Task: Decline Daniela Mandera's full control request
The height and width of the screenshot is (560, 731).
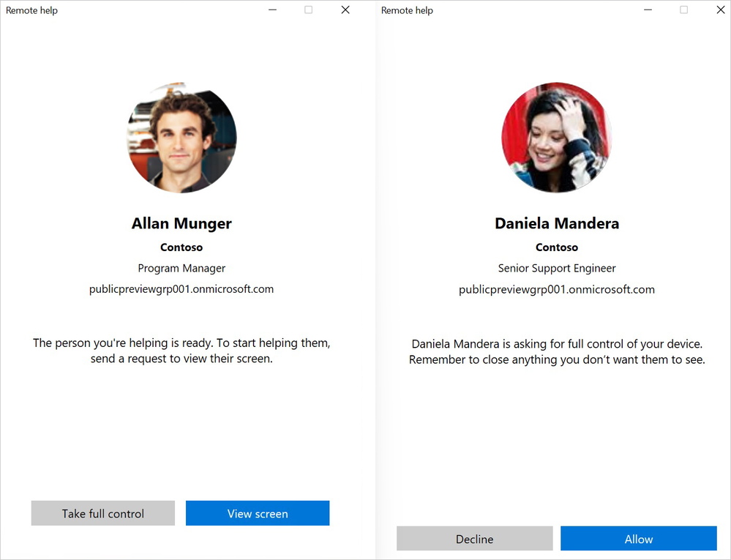Action: (475, 539)
